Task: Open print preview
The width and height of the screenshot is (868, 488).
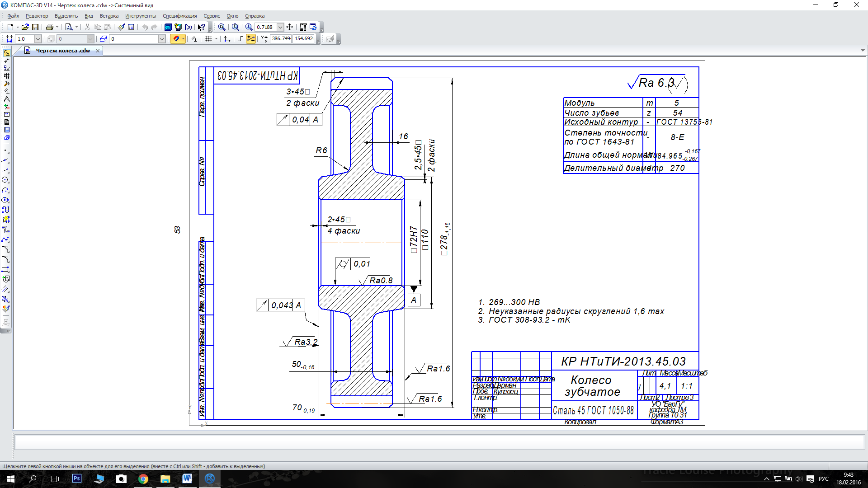Action: tap(69, 27)
